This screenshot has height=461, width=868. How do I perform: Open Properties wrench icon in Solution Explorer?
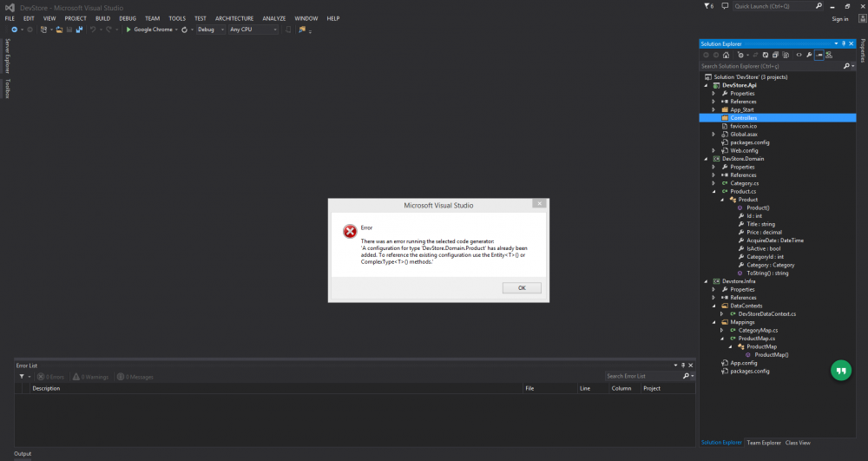click(x=809, y=55)
